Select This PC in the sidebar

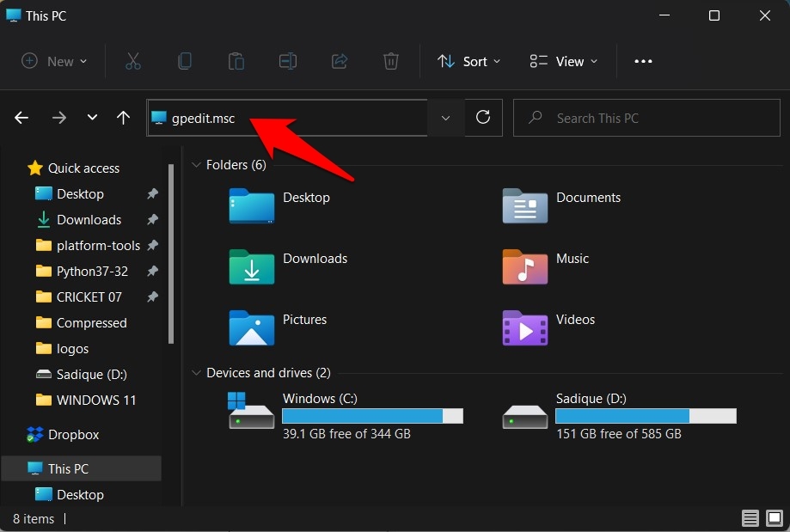coord(82,468)
